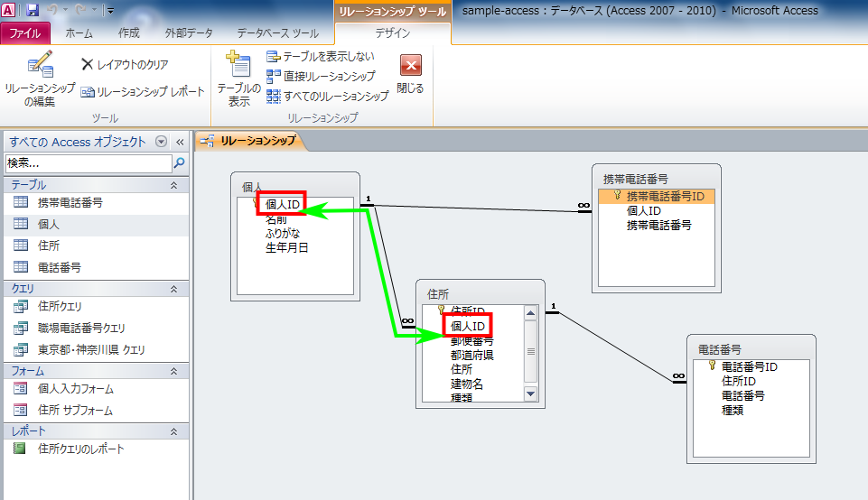
Task: Select the 住所 table in navigation pane
Action: coord(97,245)
